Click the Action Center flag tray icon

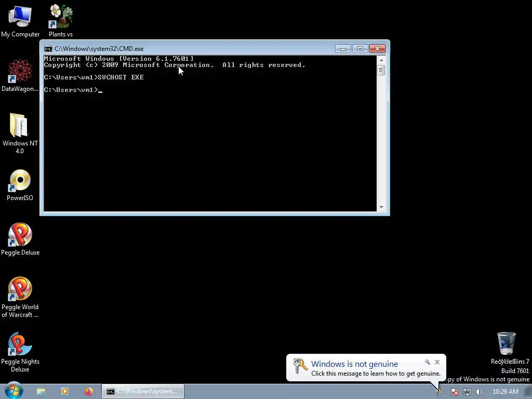coord(454,392)
